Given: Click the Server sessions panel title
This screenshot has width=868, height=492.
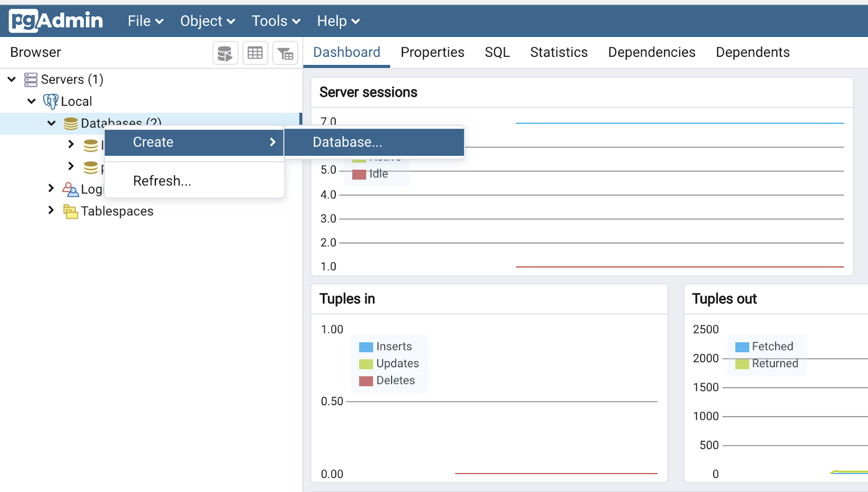Looking at the screenshot, I should pyautogui.click(x=368, y=92).
